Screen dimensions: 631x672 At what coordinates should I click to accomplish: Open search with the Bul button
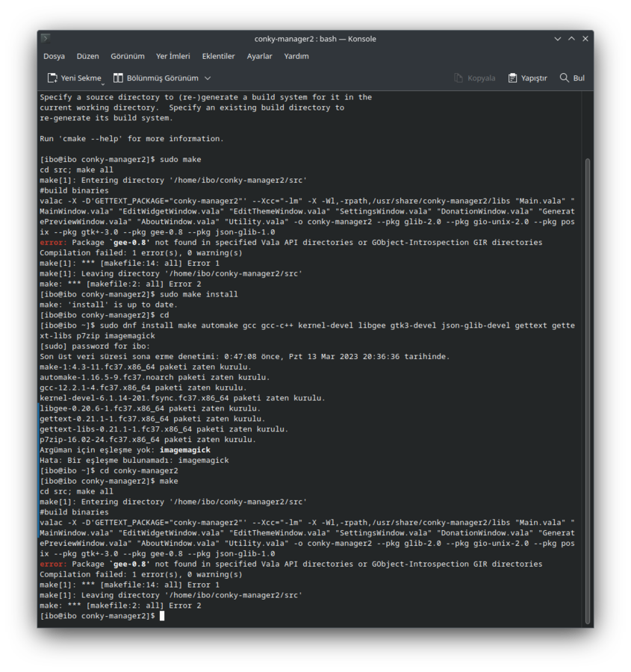pyautogui.click(x=572, y=78)
